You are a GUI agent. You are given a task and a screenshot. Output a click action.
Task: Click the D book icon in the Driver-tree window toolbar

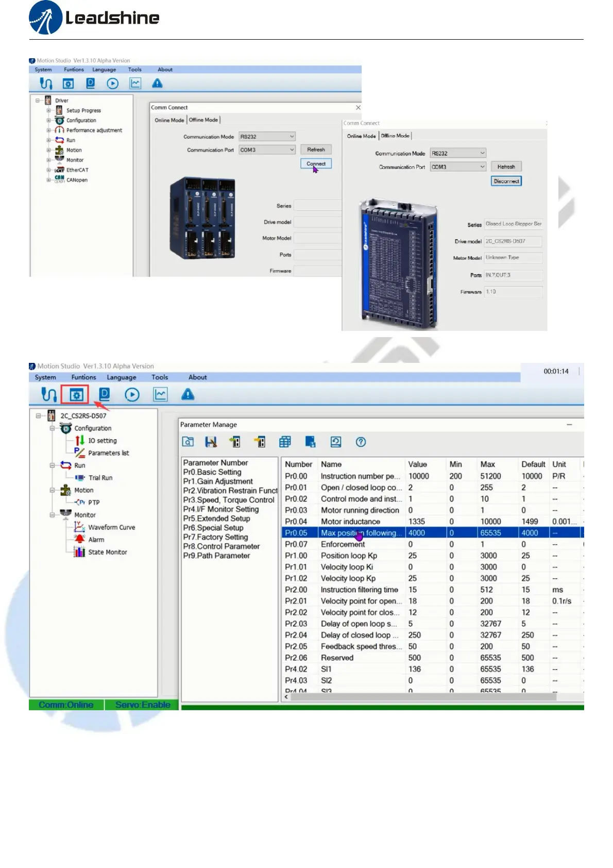(x=90, y=83)
